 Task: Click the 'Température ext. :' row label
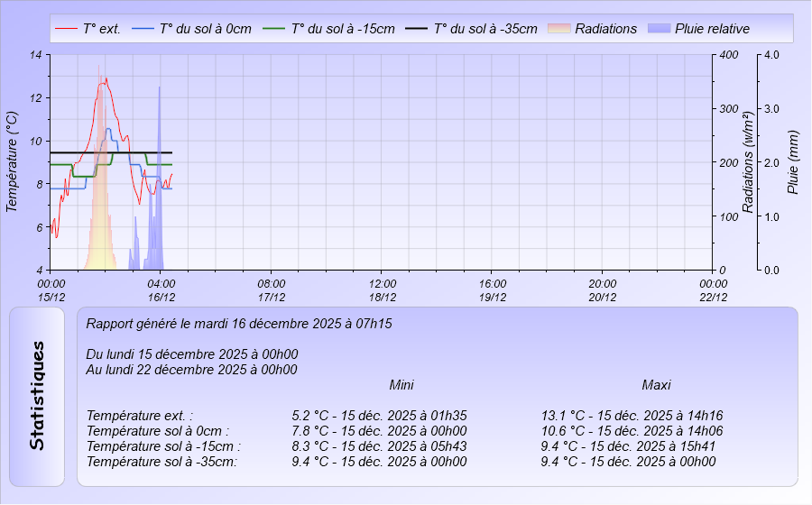point(140,416)
